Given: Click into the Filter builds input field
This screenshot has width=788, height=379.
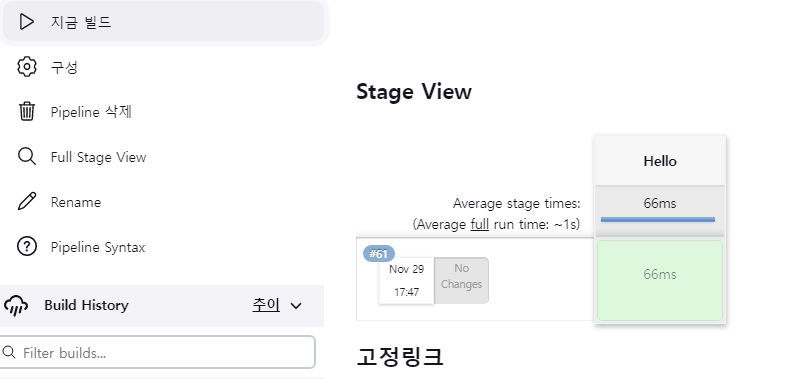Looking at the screenshot, I should pyautogui.click(x=157, y=352).
